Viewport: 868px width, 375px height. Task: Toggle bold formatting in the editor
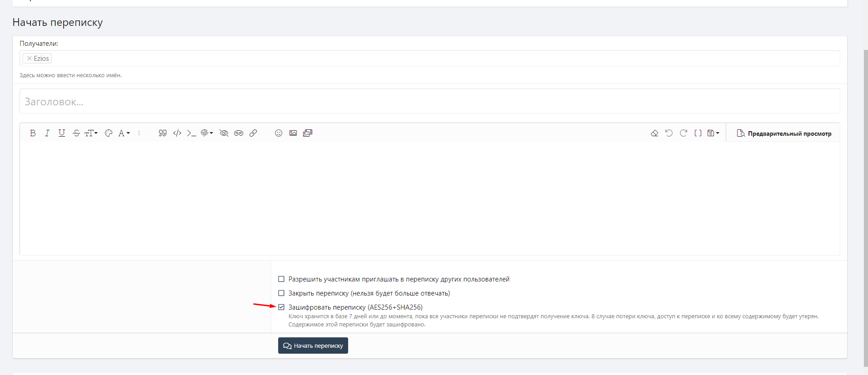coord(33,133)
